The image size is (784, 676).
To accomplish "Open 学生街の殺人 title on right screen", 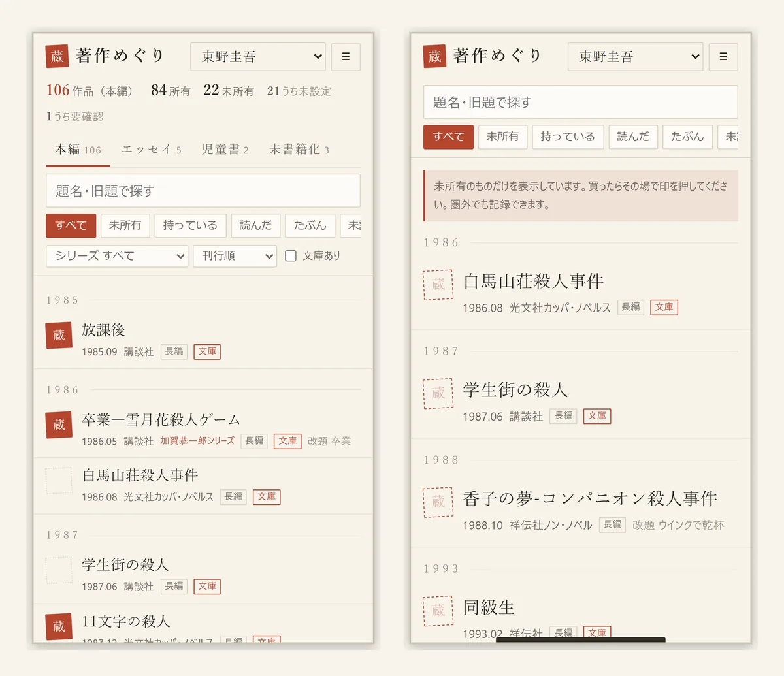I will 515,391.
